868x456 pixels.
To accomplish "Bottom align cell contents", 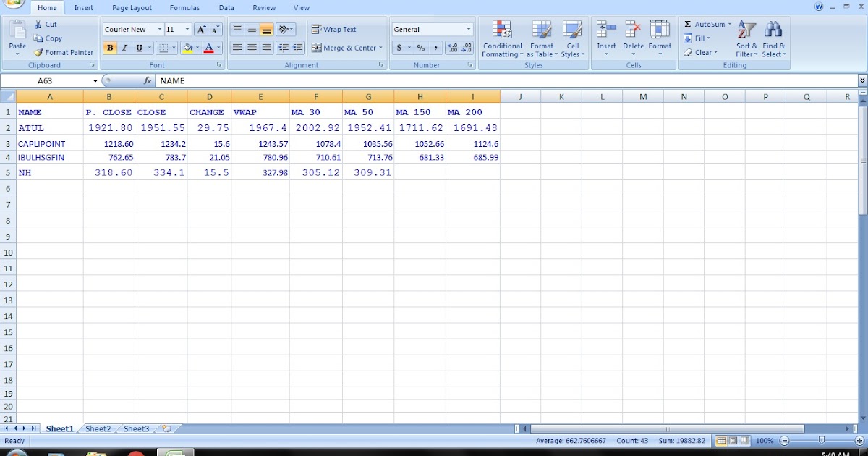I will [x=266, y=30].
